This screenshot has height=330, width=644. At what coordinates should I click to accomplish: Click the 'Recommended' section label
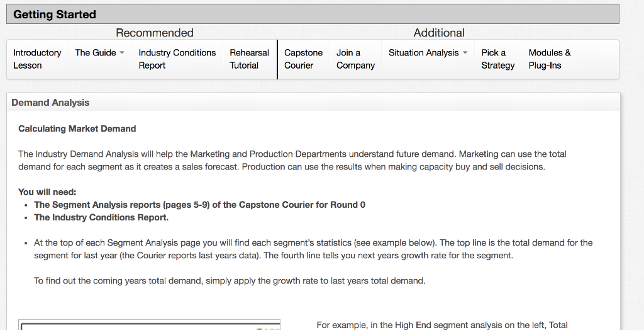click(x=155, y=33)
